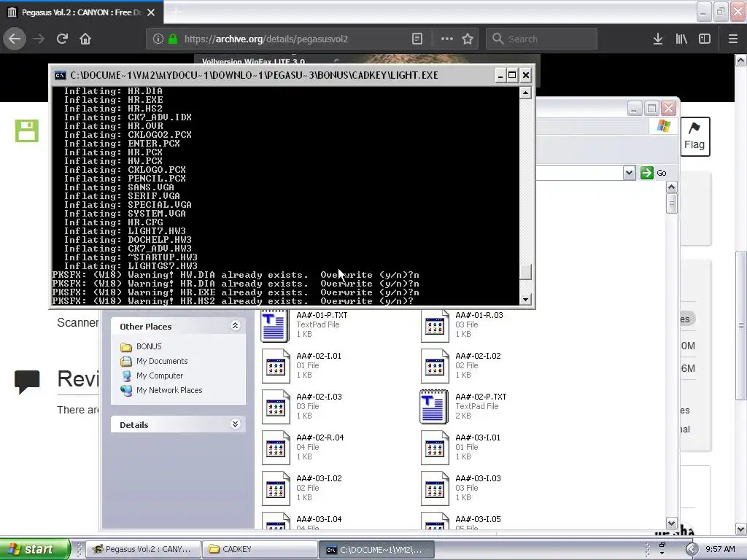
Task: Open the Firefox home page
Action: (x=85, y=39)
